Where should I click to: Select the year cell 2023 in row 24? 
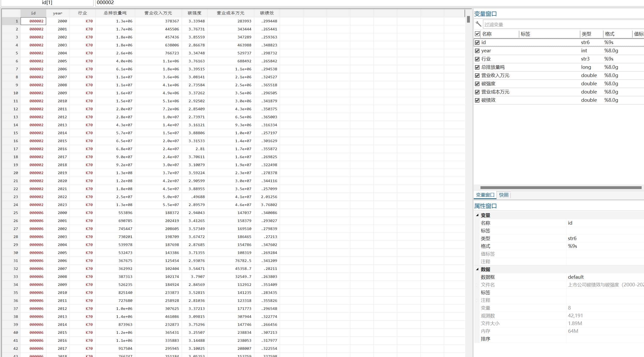point(62,205)
